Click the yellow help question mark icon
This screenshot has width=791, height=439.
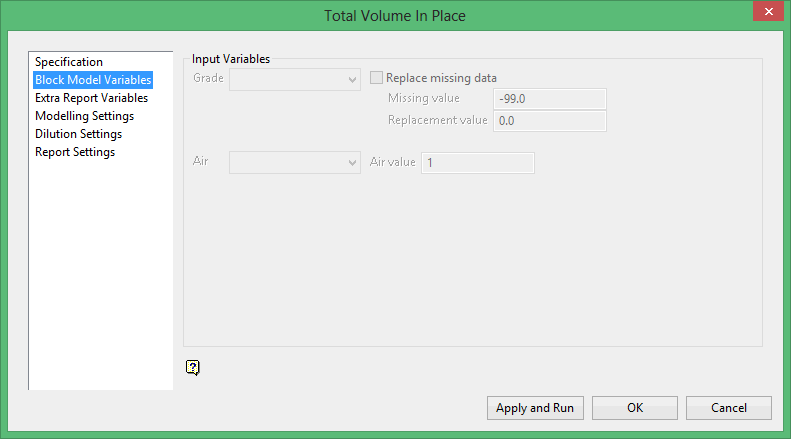pos(193,367)
